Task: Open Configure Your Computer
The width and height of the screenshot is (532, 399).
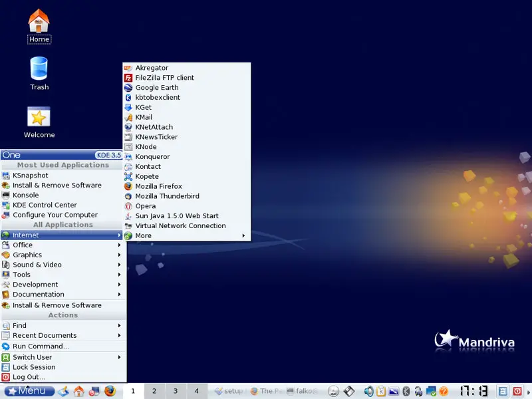Action: coord(62,215)
